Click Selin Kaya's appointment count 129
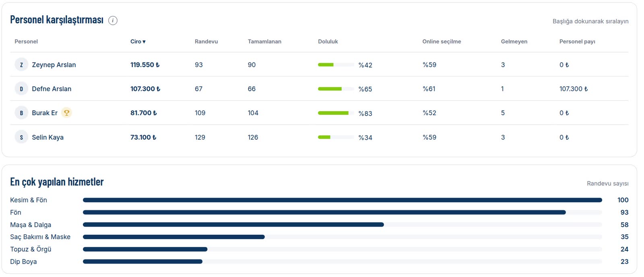Screen dimensions: 644x277 coord(200,137)
